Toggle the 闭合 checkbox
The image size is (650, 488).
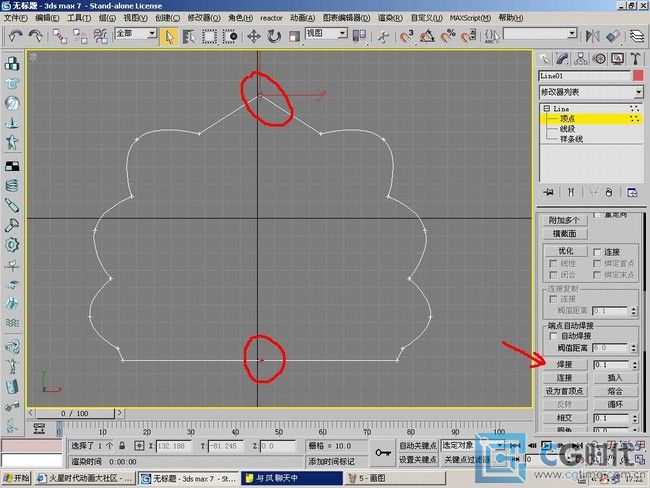[x=553, y=274]
